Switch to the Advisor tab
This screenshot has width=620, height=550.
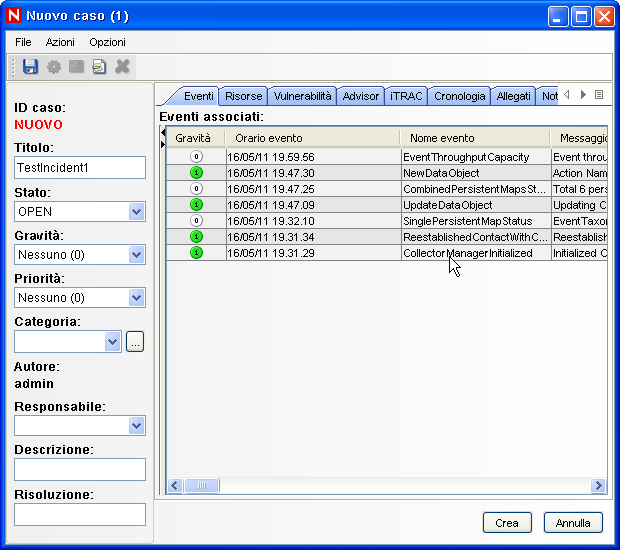tap(361, 96)
